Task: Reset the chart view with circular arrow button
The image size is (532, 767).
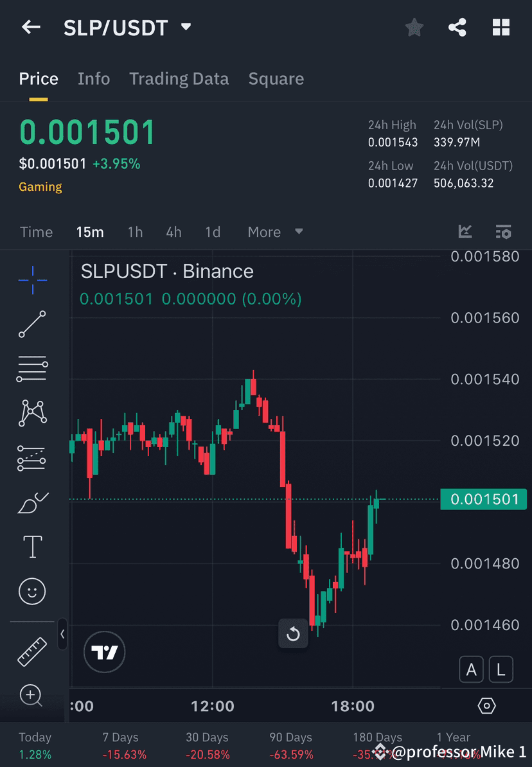Action: (x=293, y=633)
